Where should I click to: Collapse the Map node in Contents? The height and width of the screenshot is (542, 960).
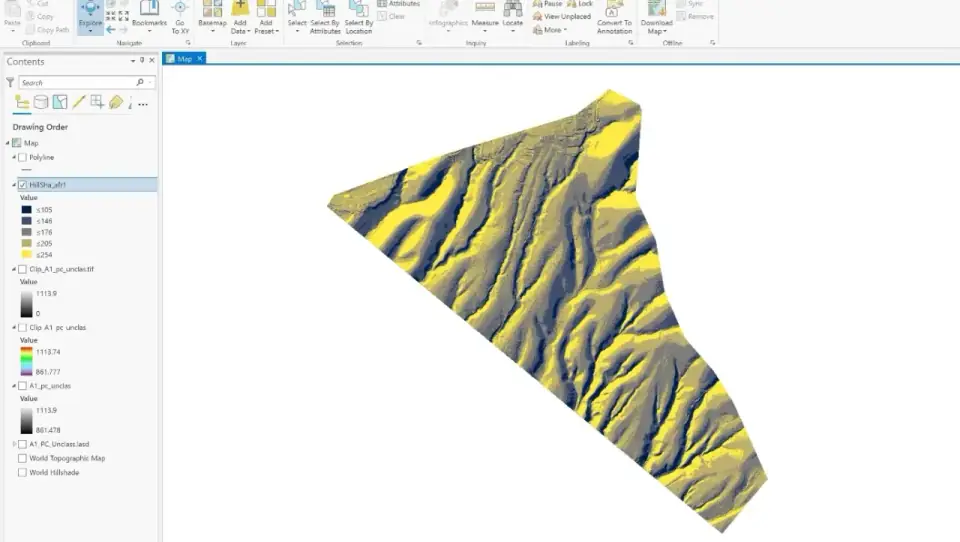(8, 143)
